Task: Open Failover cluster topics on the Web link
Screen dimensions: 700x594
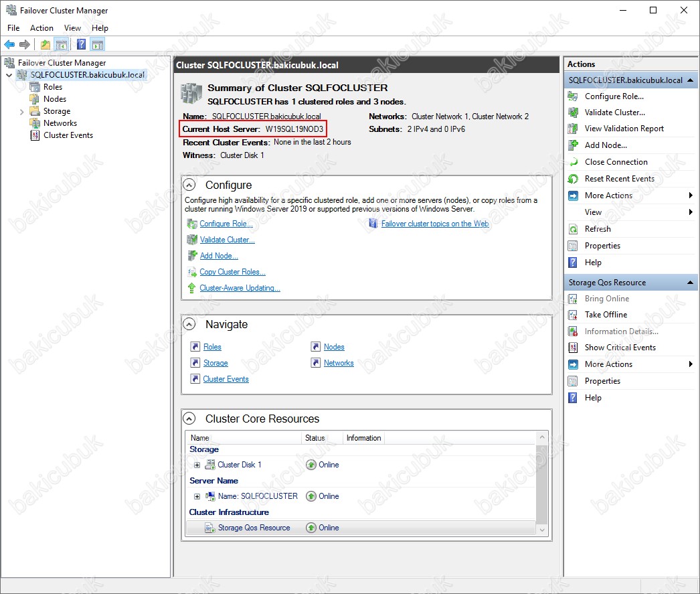Action: [435, 224]
